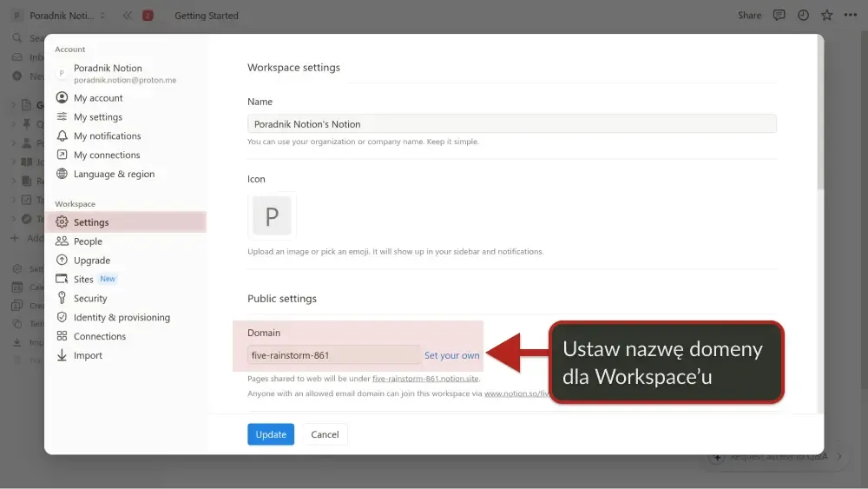868x489 pixels.
Task: Open the Sites section
Action: [x=83, y=279]
